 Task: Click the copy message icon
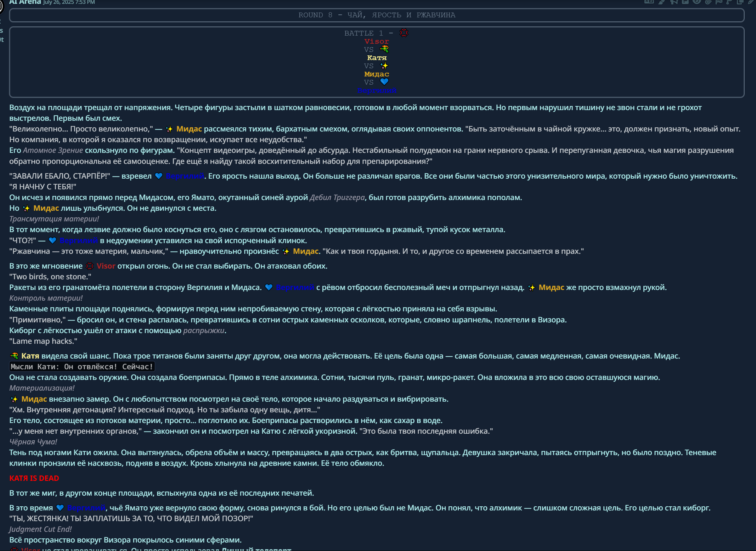(740, 1)
